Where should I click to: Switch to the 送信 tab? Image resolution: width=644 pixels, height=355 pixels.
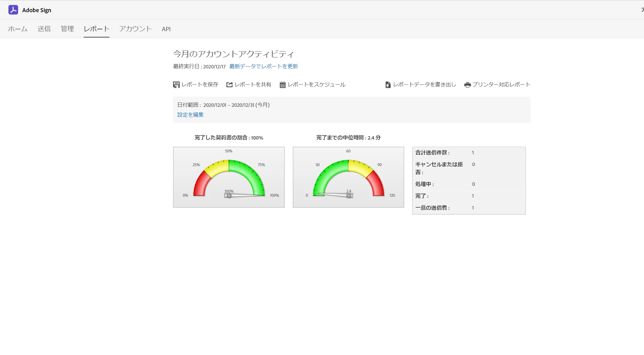coord(44,29)
